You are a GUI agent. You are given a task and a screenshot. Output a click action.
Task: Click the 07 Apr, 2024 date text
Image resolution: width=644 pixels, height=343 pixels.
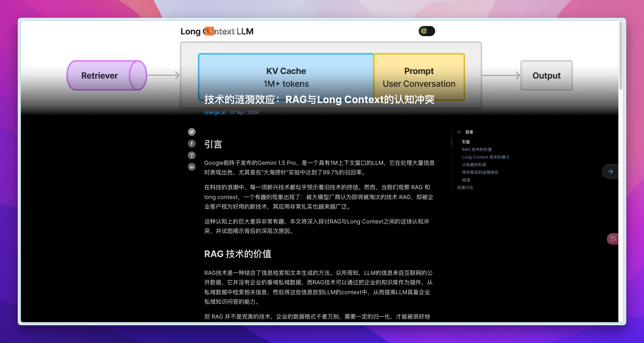244,113
